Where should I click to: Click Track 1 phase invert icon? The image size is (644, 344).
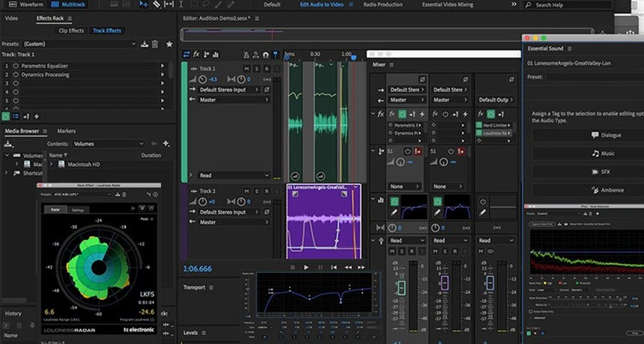267,90
